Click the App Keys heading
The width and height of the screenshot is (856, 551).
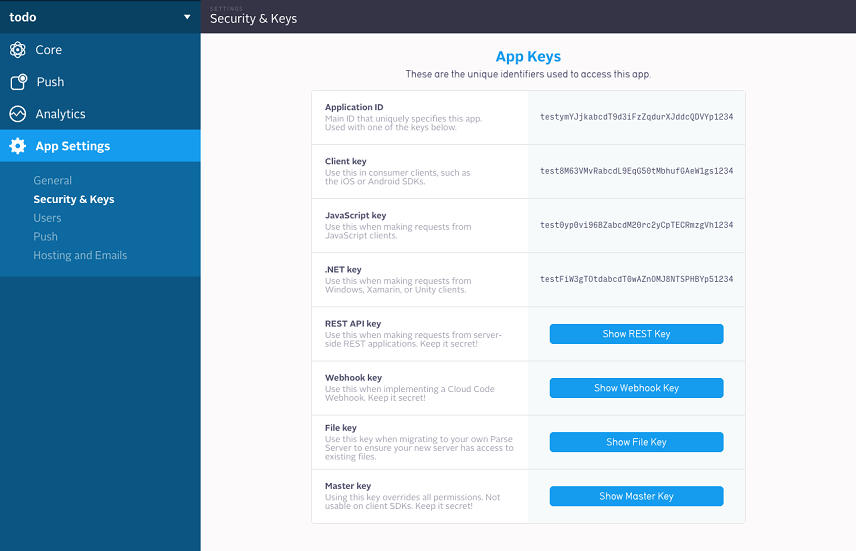pos(528,56)
